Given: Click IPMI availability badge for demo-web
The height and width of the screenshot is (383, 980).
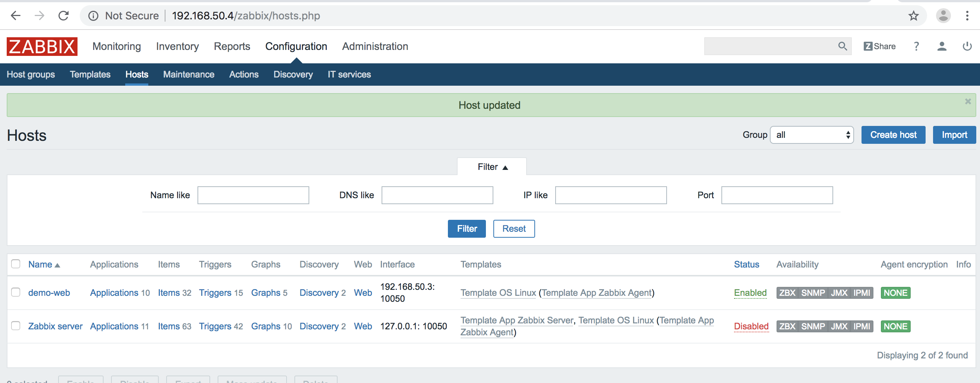Looking at the screenshot, I should coord(862,293).
